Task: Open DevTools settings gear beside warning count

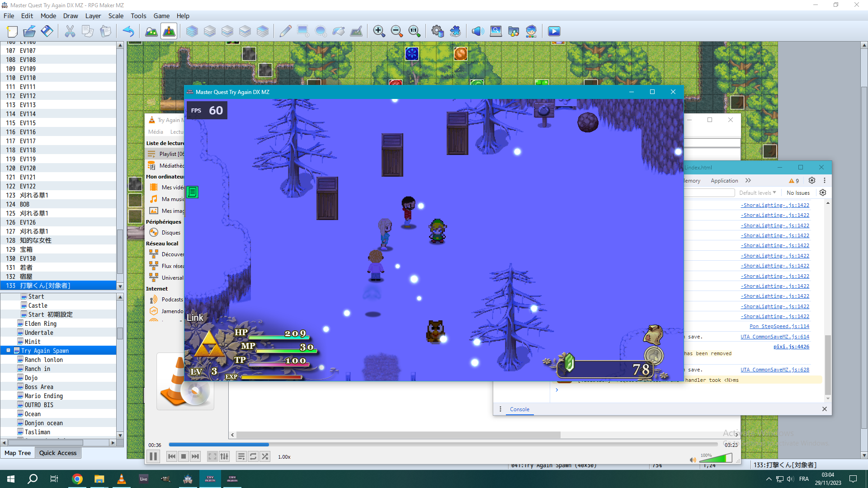Action: [812, 180]
